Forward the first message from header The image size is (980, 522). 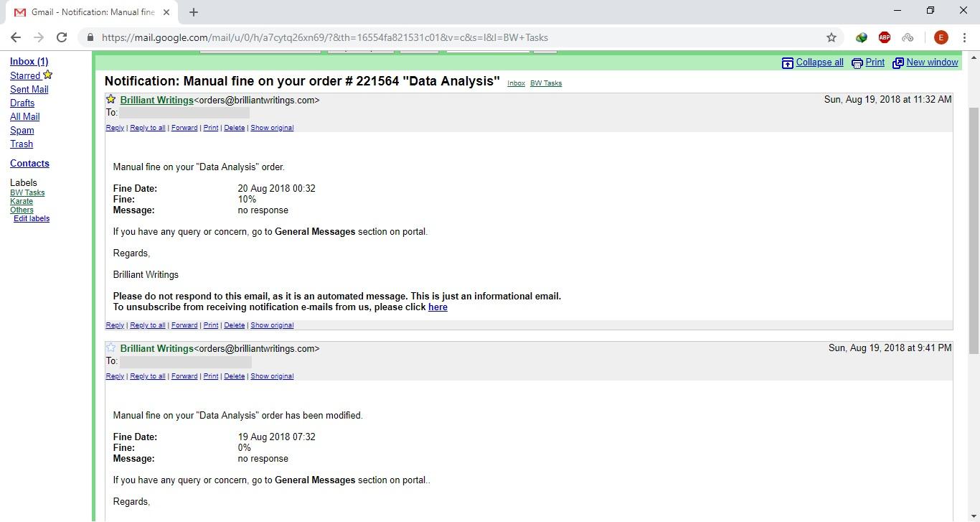184,128
